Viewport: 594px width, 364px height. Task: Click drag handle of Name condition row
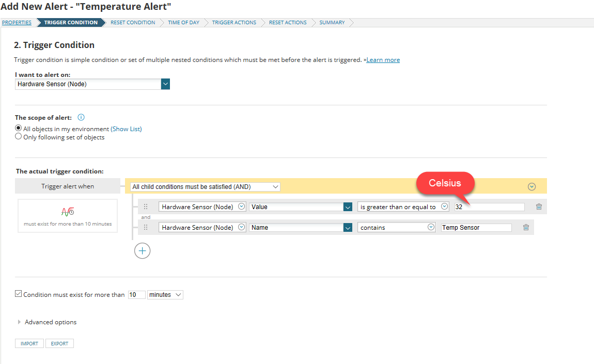[x=146, y=227]
